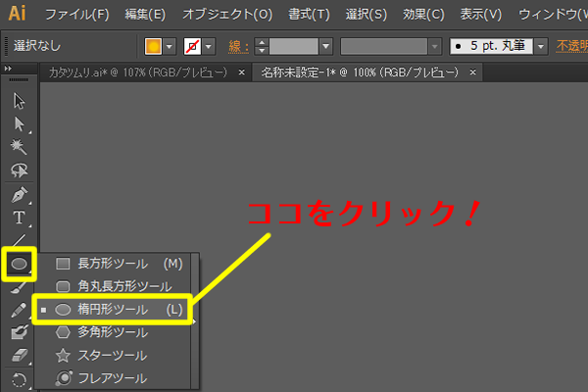Image resolution: width=588 pixels, height=392 pixels.
Task: Select 楕円形ツール in the flyout menu
Action: click(118, 309)
